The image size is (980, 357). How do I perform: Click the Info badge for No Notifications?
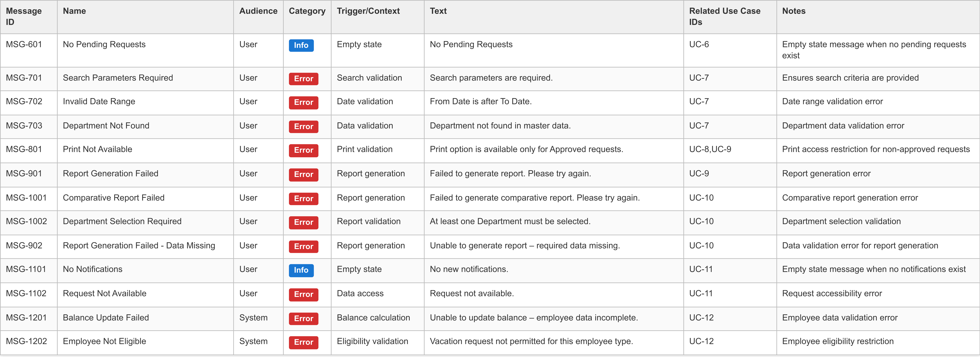pos(301,270)
